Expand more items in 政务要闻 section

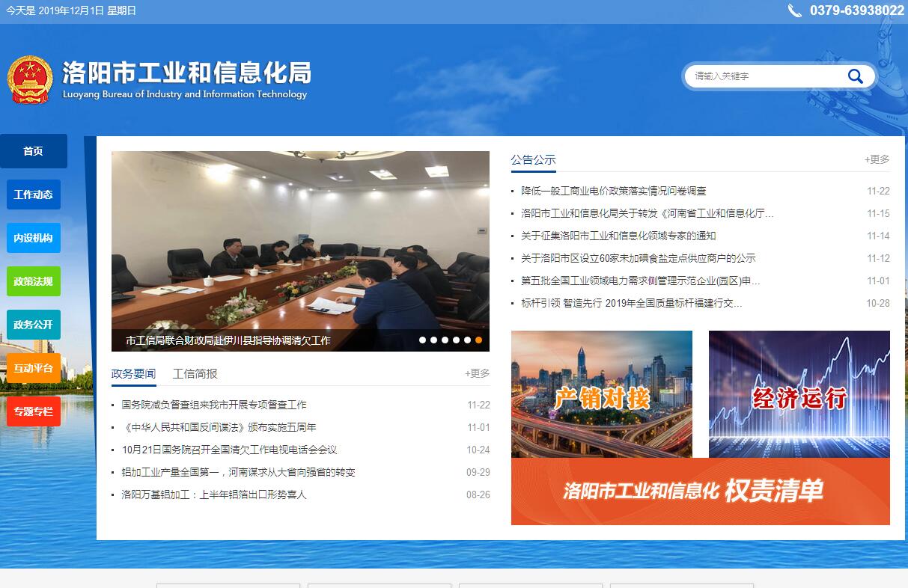click(x=477, y=373)
